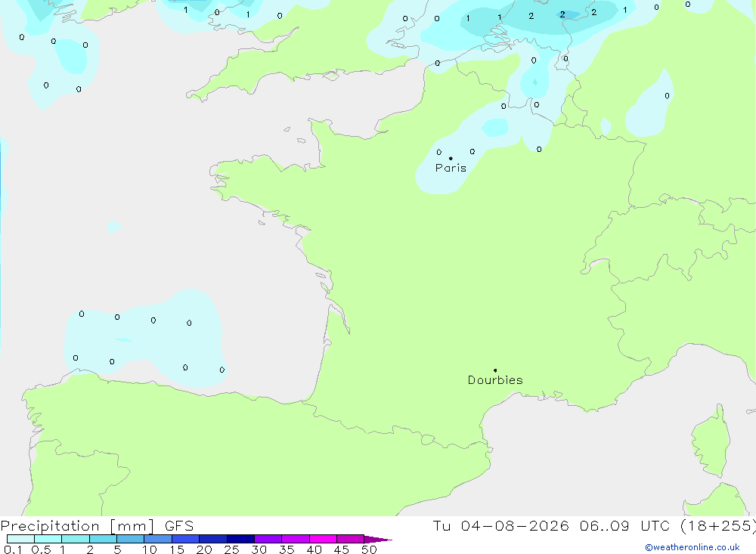Click the legend scale value 5
Image resolution: width=756 pixels, height=554 pixels.
117,549
